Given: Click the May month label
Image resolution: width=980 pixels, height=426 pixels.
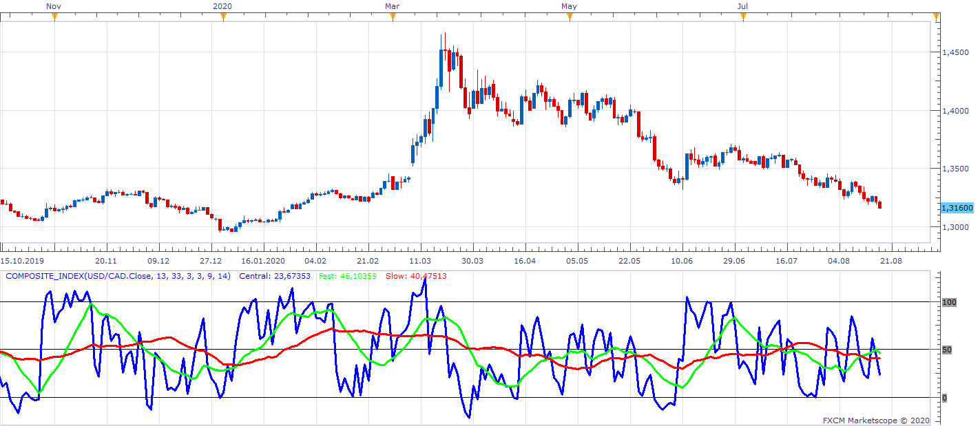Looking at the screenshot, I should [569, 6].
